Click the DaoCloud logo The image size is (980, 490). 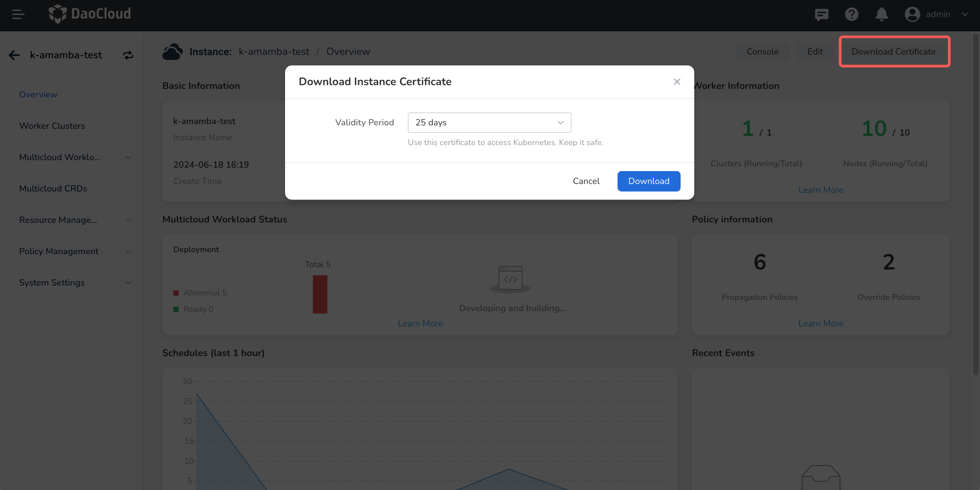click(90, 14)
